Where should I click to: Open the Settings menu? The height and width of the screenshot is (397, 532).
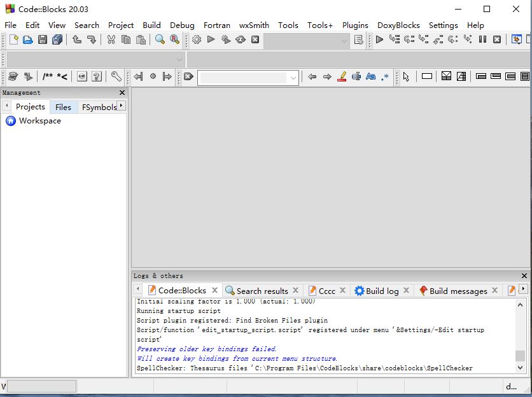click(443, 25)
